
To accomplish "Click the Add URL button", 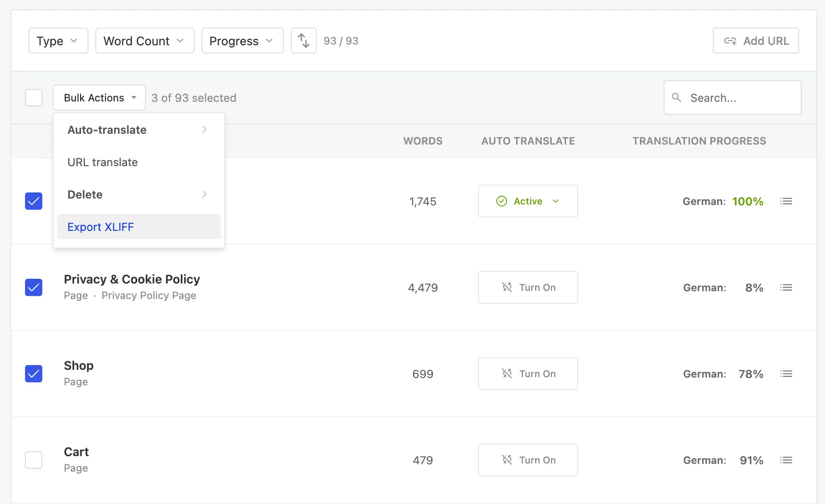I will [756, 41].
